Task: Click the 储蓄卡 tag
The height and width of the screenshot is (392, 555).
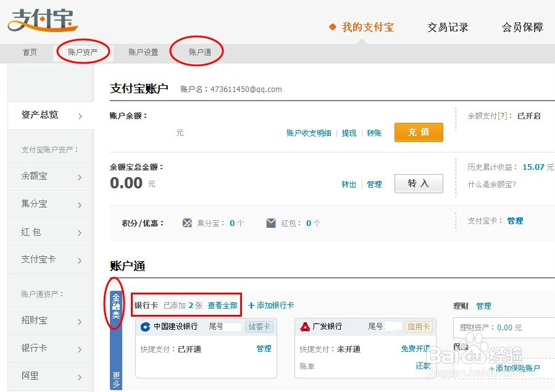Action: pyautogui.click(x=259, y=327)
